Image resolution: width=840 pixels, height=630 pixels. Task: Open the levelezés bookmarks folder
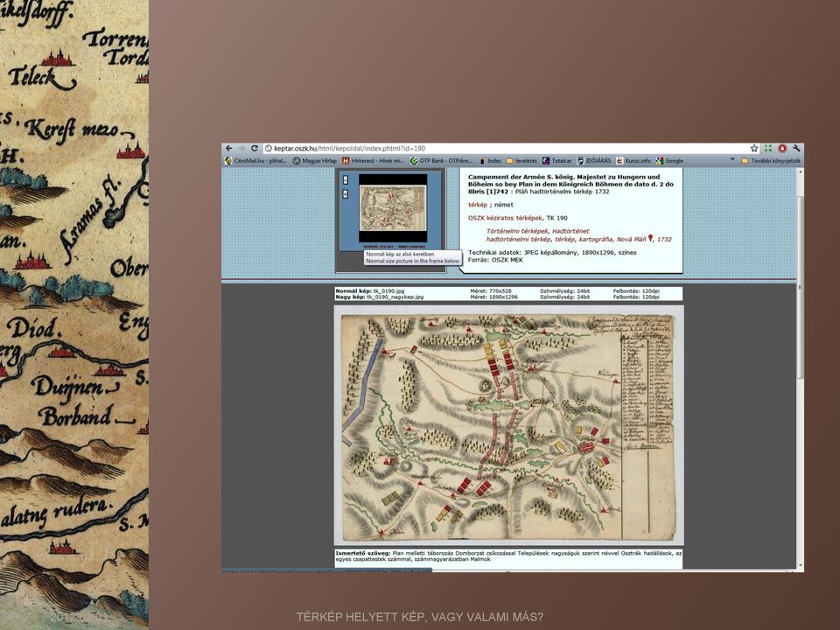coord(521,161)
